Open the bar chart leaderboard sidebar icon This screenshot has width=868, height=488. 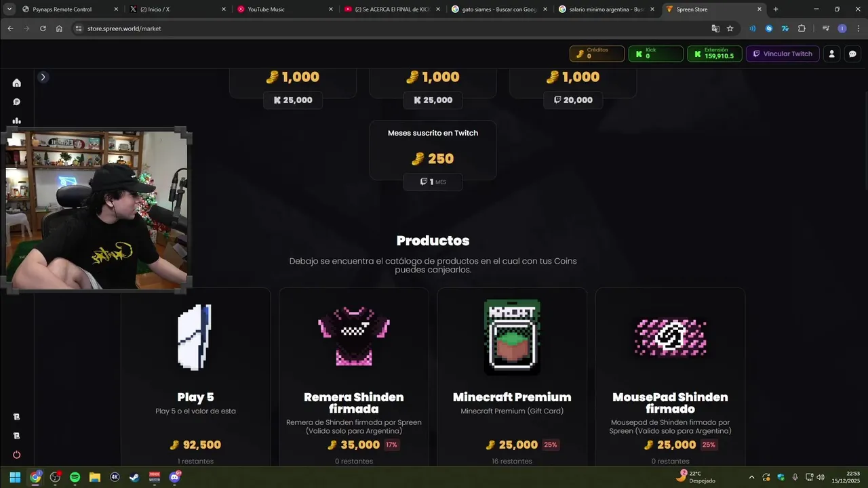click(x=16, y=121)
